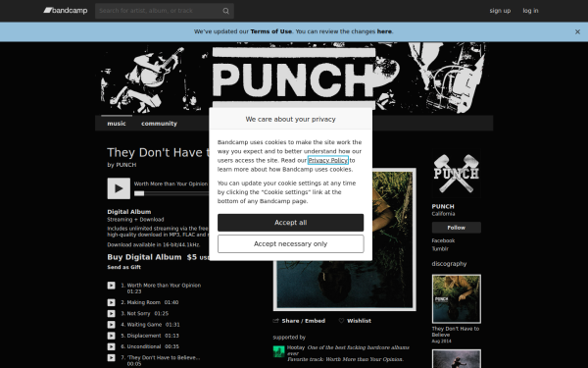Play track 1 Worth More than Your Opinion
Viewport: 588px width, 368px height.
coord(112,286)
